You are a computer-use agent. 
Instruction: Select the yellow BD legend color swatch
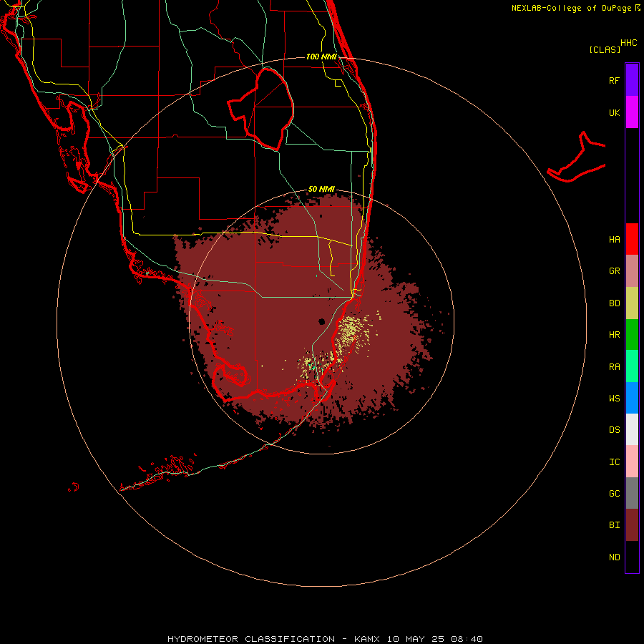coord(632,303)
